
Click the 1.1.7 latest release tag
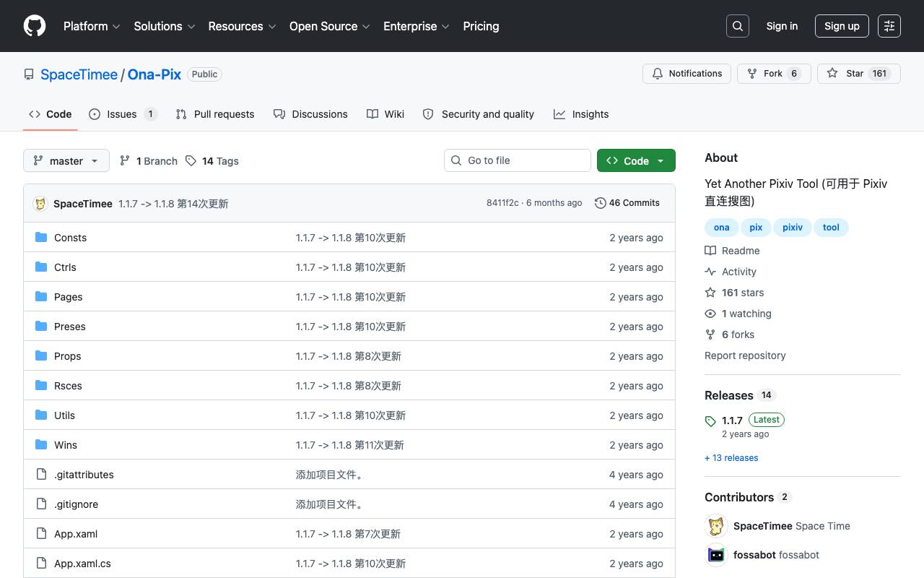[x=732, y=420]
